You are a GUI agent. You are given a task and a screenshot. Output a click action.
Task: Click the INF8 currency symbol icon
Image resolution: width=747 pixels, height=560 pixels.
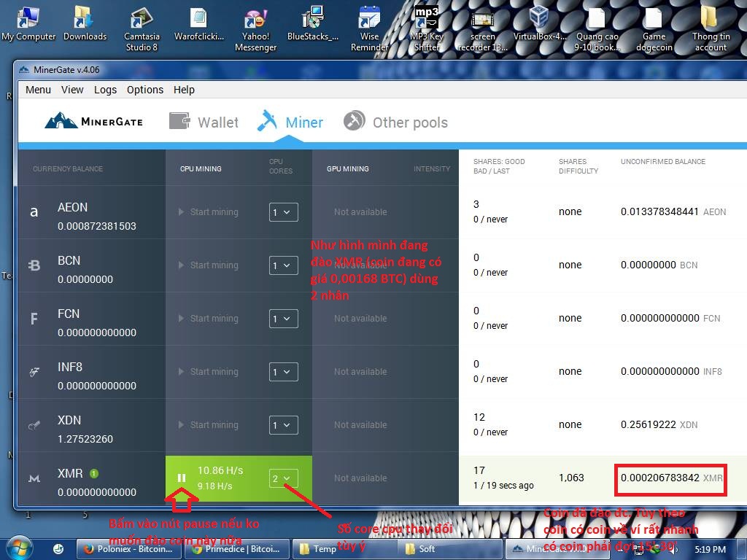point(34,371)
